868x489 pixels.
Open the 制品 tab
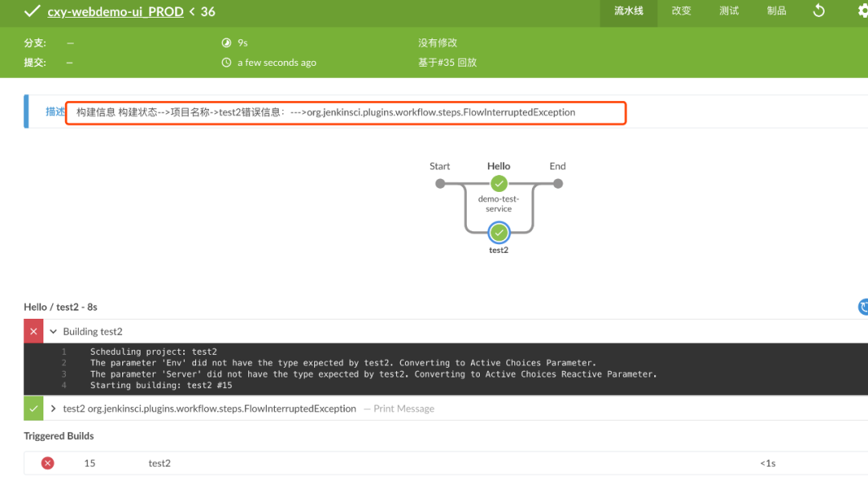click(x=776, y=11)
